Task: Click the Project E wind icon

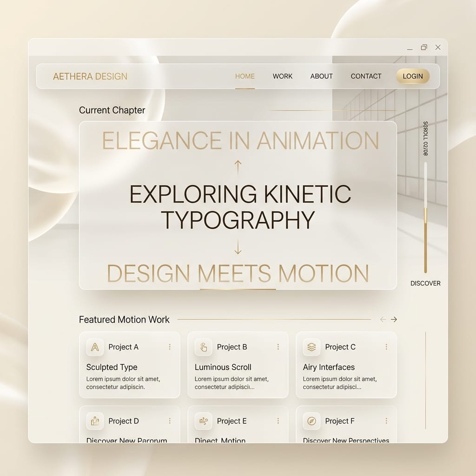Action: pyautogui.click(x=203, y=421)
